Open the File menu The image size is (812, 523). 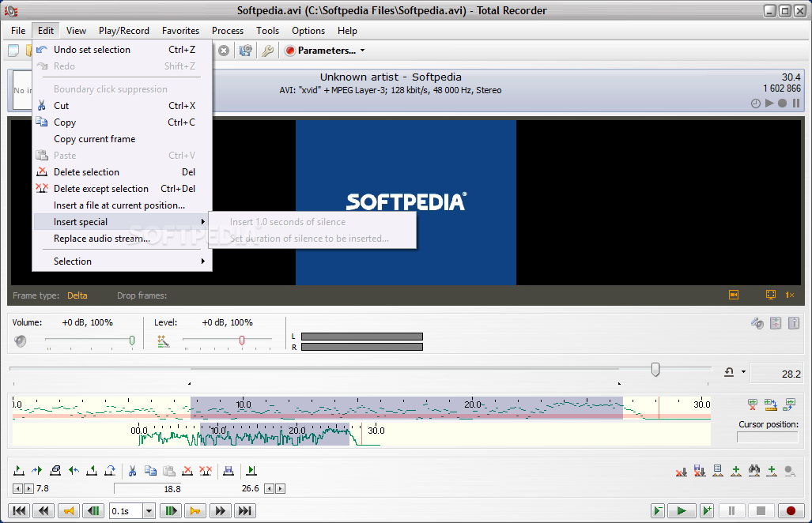tap(18, 31)
